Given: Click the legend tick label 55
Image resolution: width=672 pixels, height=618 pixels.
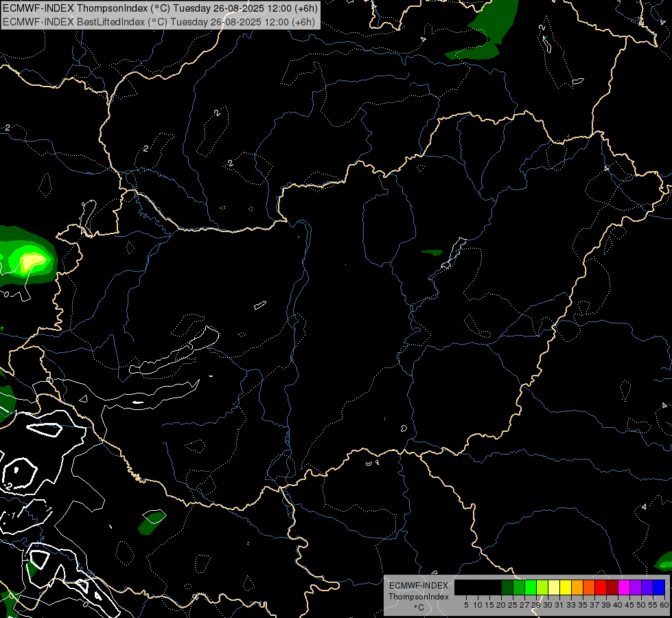Looking at the screenshot, I should point(653,605).
